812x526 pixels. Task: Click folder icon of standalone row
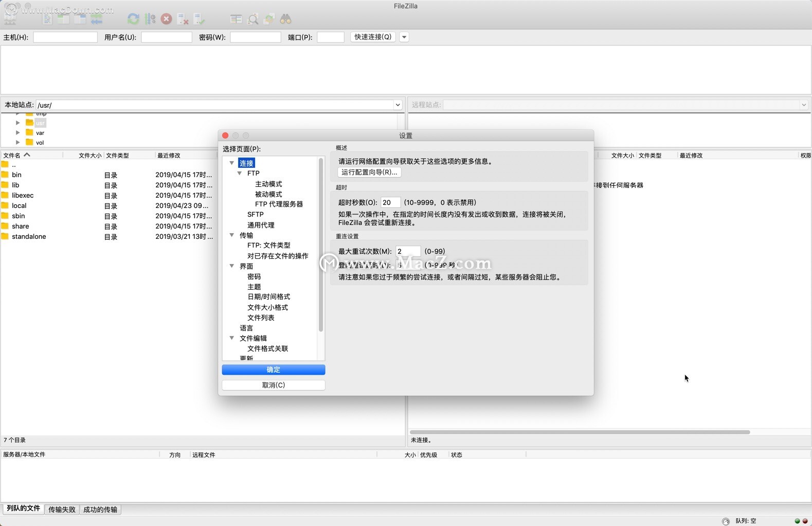(x=5, y=236)
